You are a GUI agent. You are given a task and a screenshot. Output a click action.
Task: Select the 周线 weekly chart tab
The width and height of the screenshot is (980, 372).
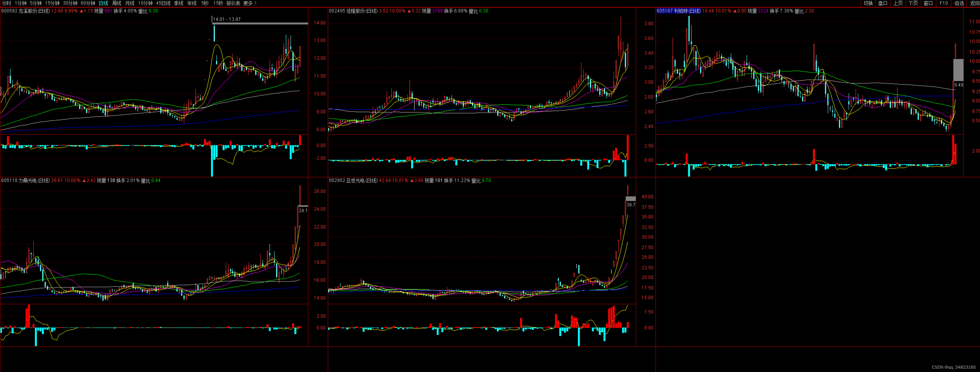[116, 3]
